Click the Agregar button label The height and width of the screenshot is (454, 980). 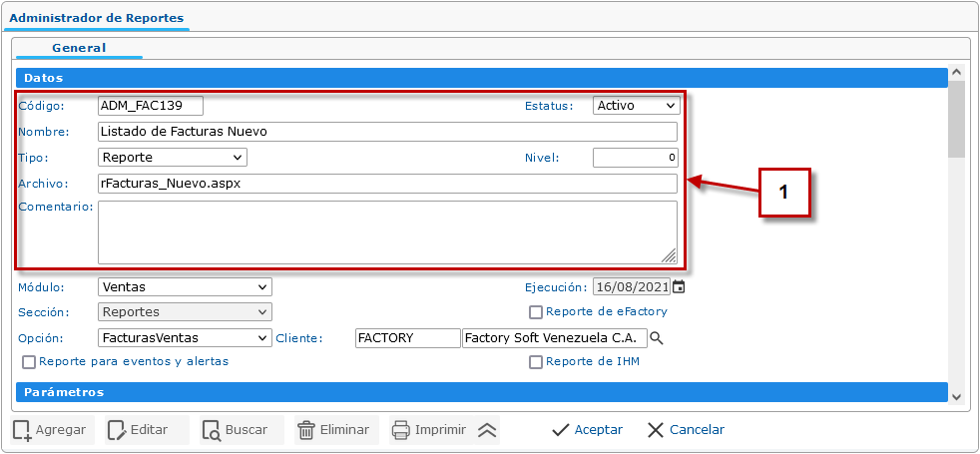(61, 430)
